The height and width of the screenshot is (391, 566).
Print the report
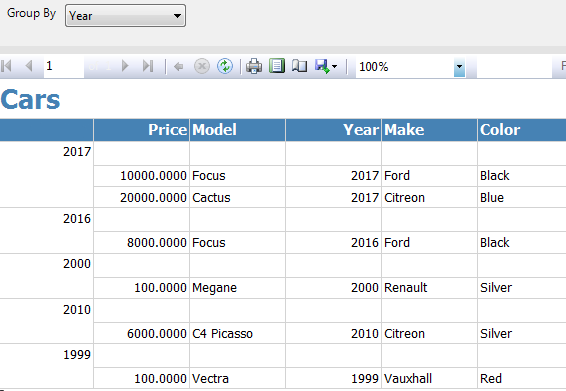point(254,66)
